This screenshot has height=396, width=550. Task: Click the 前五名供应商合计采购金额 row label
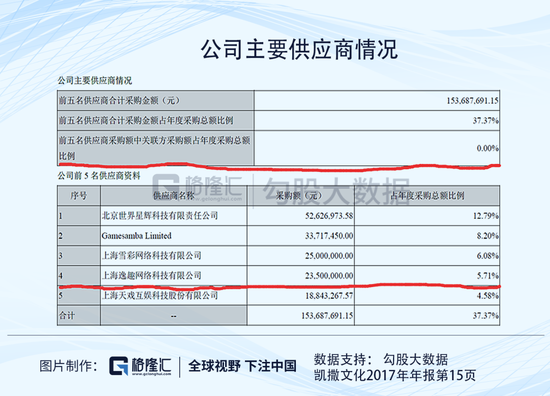click(x=119, y=101)
